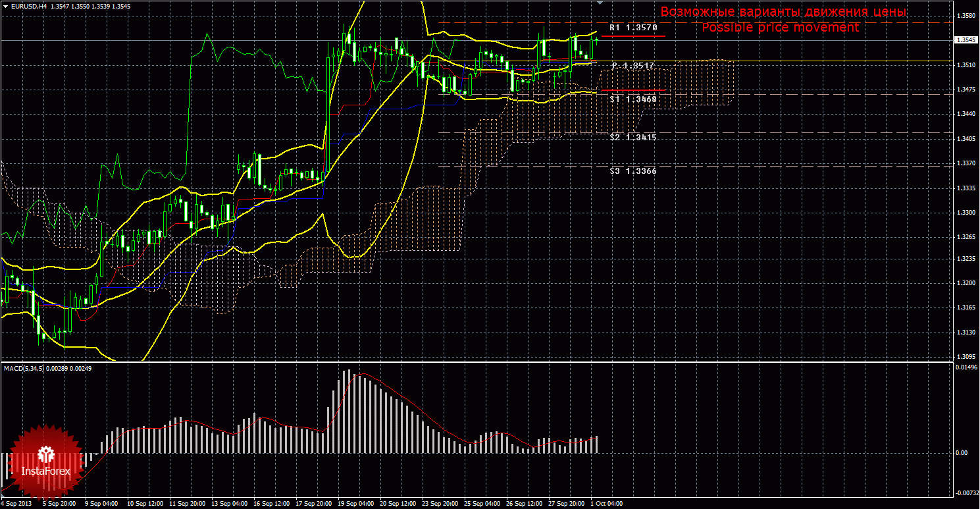
Task: Click the S2 1.3415 support label
Action: point(632,137)
